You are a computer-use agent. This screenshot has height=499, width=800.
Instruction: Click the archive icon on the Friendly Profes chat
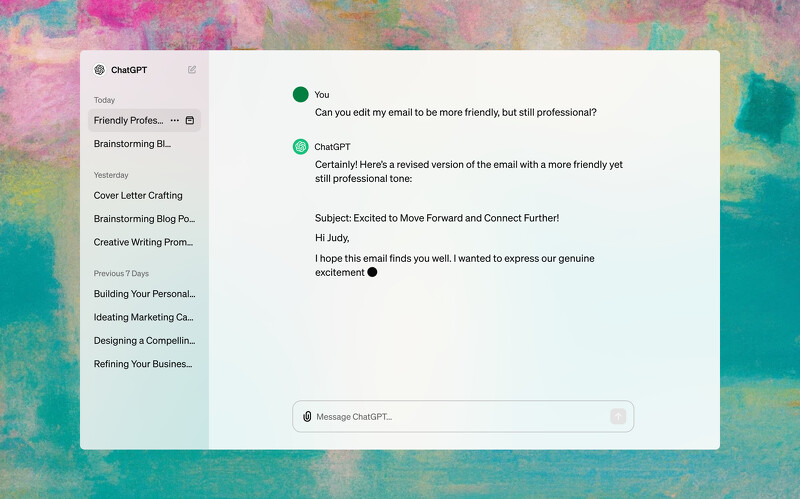click(x=190, y=121)
